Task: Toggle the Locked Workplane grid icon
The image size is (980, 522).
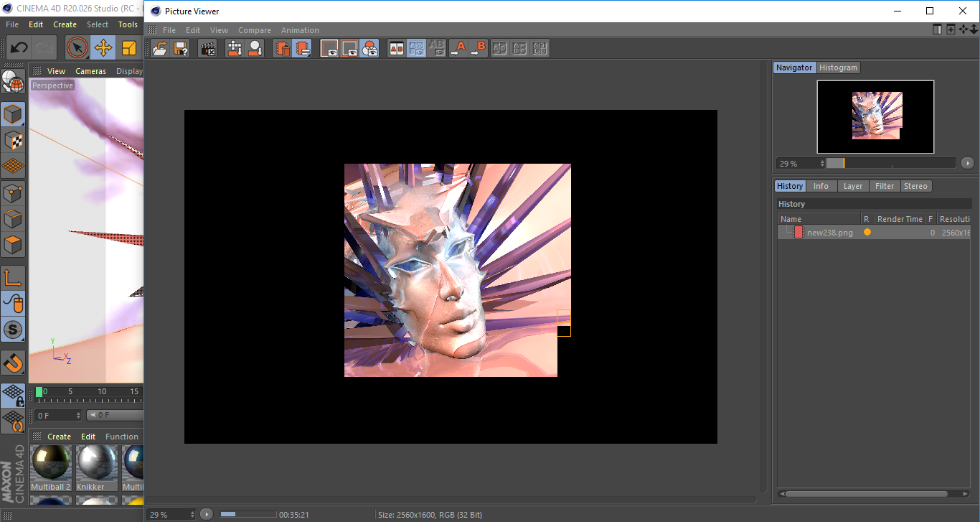Action: (x=13, y=395)
